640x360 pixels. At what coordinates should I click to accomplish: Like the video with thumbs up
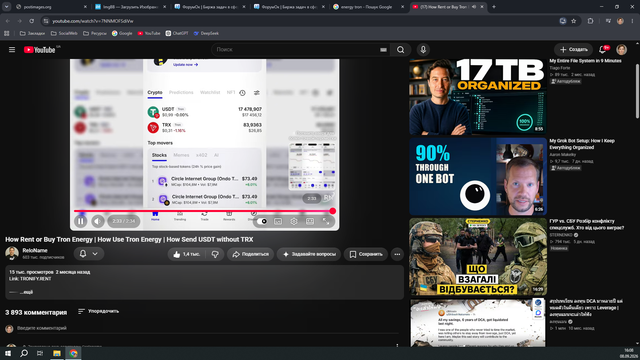187,254
